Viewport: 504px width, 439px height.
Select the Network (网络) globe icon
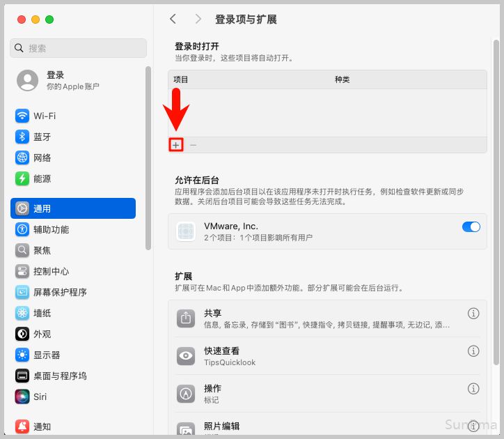(x=22, y=157)
